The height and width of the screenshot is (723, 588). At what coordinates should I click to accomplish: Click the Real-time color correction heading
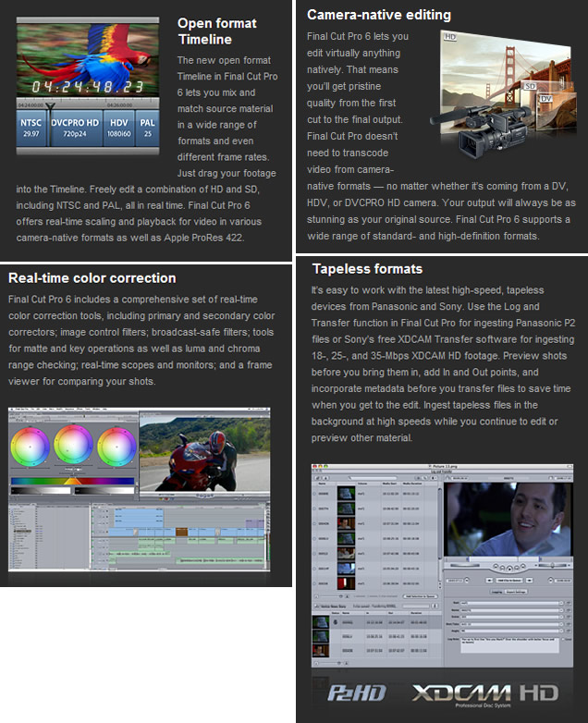coord(92,278)
